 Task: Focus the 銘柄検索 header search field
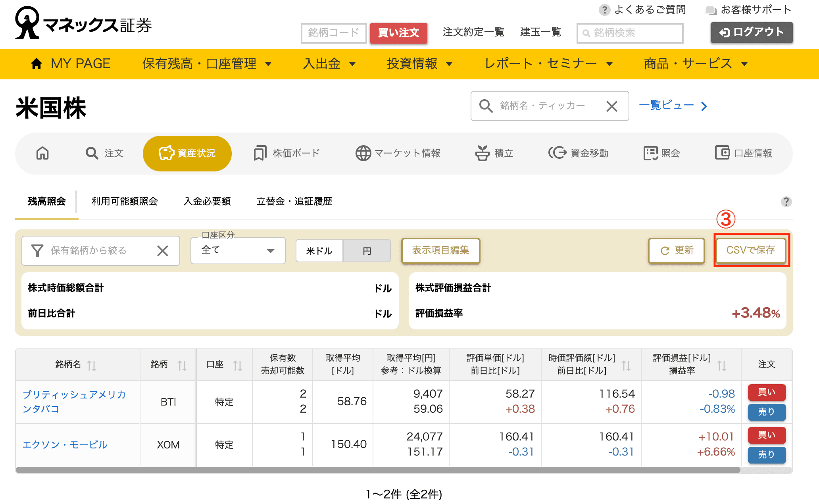[x=630, y=33]
